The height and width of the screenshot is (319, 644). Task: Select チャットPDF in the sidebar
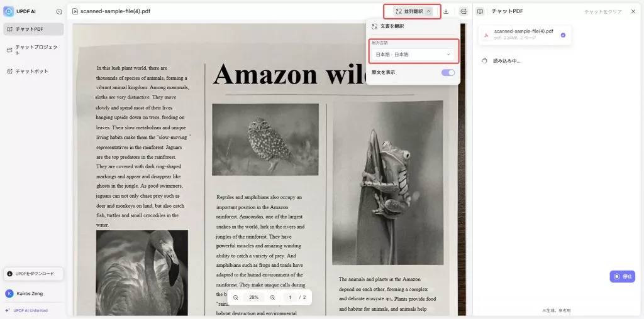click(34, 29)
